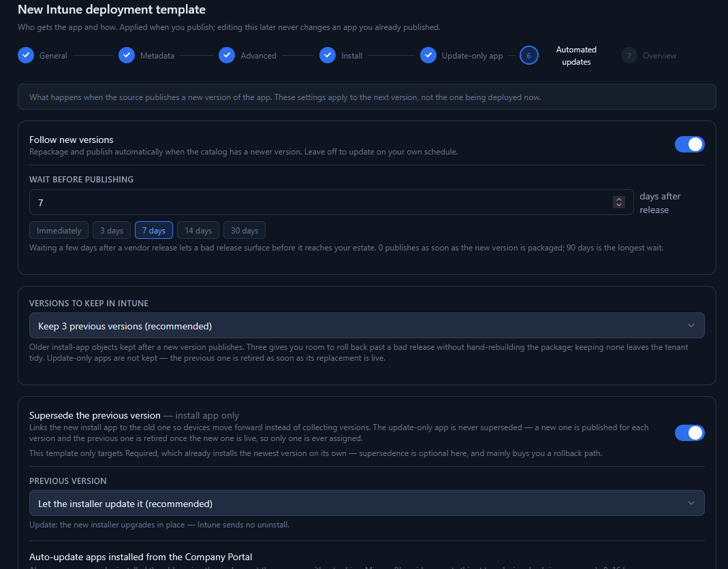Go to the General step label
Image resolution: width=728 pixels, height=569 pixels.
[x=53, y=56]
